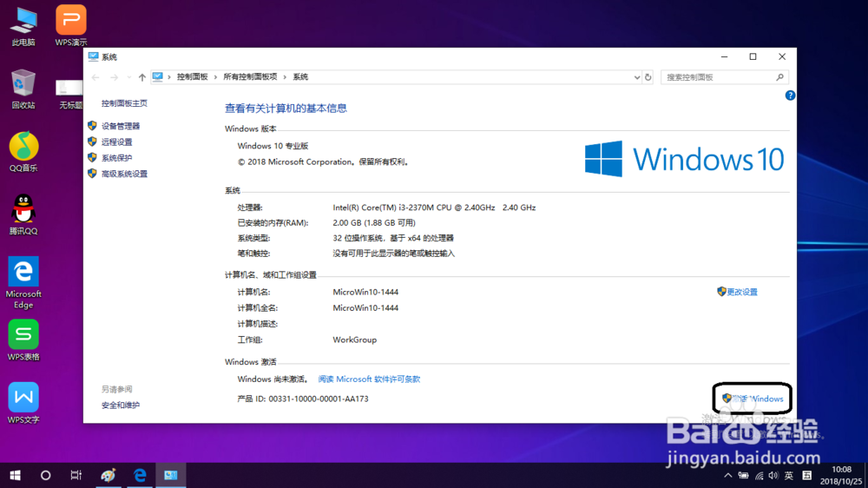Open the 回收站 recycle bin icon
The width and height of the screenshot is (868, 488).
pos(23,89)
